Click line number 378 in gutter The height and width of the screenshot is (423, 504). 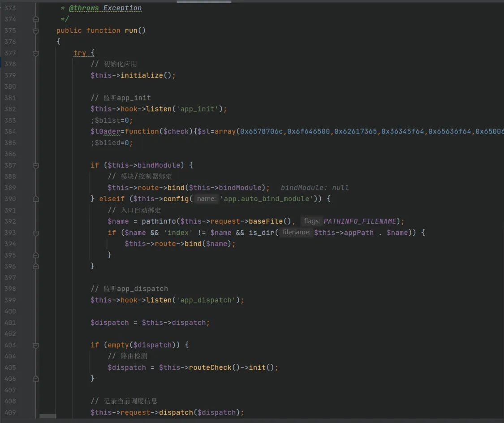(x=10, y=64)
